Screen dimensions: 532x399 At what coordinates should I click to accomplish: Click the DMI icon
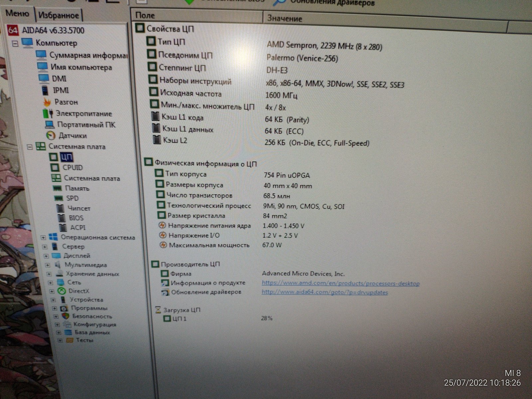coord(44,79)
